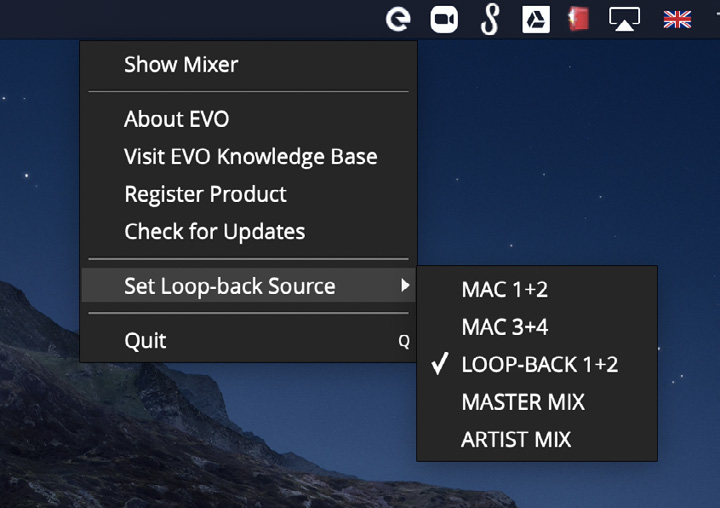
Task: Choose Show Mixer from the menu
Action: (x=248, y=64)
